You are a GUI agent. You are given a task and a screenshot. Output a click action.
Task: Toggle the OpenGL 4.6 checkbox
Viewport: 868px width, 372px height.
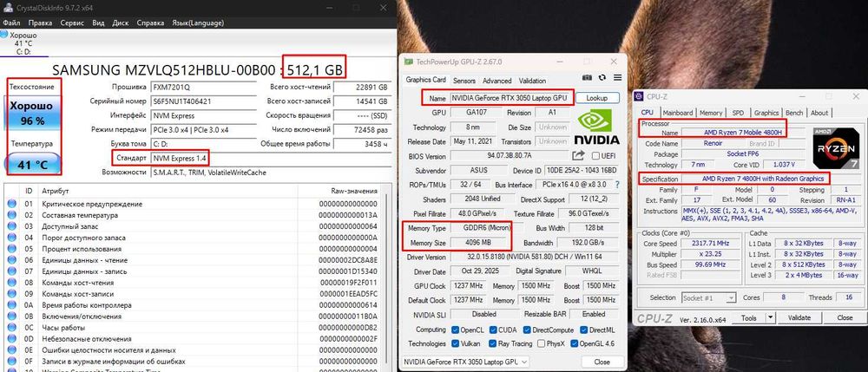(x=575, y=343)
